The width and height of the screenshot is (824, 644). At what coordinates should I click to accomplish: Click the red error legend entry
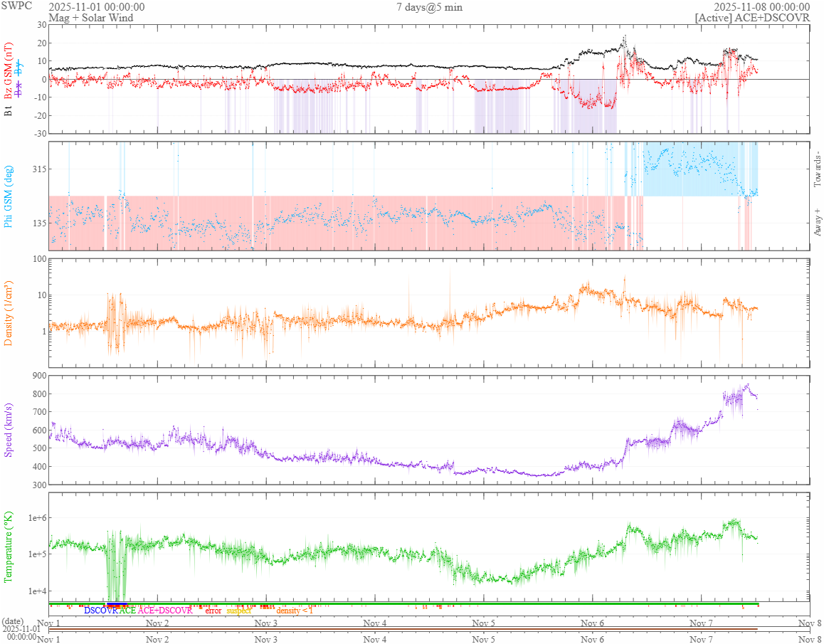[x=213, y=611]
